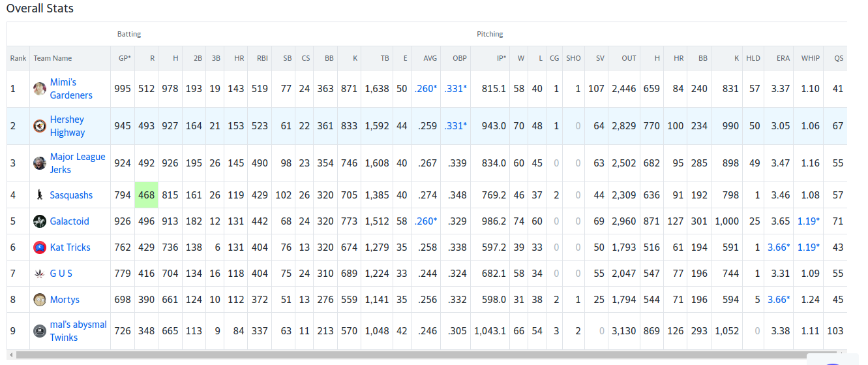Click Galactoid 1.19* WHIP value
Viewport: 868px width, 365px height.
(x=809, y=221)
